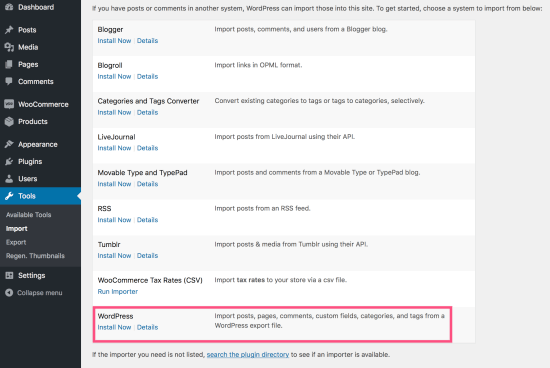View Details for Categories and Tags Converter
The image size is (550, 368).
tap(147, 112)
